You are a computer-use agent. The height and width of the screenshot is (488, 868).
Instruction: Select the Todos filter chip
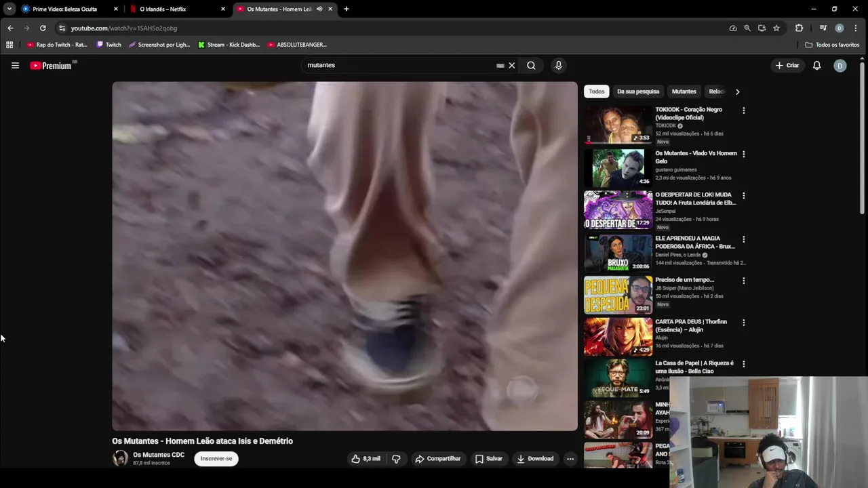(597, 91)
